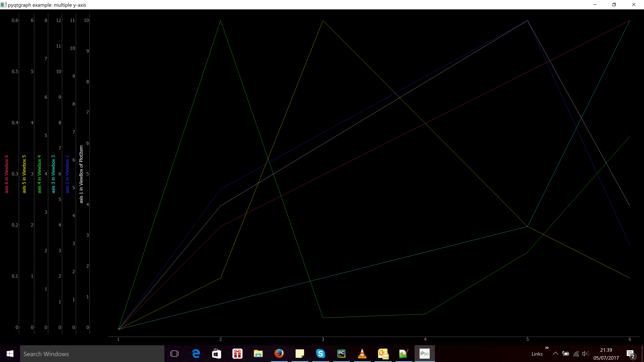Click the 'axis 5 in Viewbox 5' label
This screenshot has width=644, height=362.
(x=24, y=174)
